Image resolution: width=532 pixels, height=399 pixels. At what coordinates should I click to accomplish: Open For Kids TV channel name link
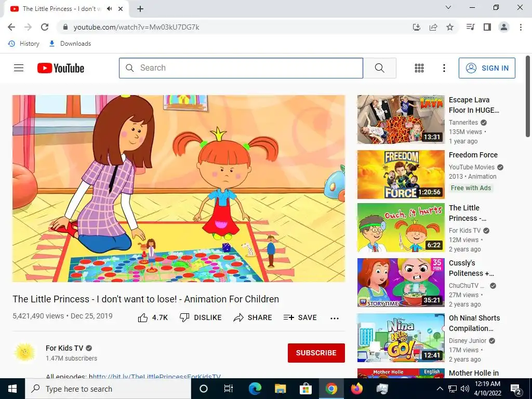(x=64, y=348)
